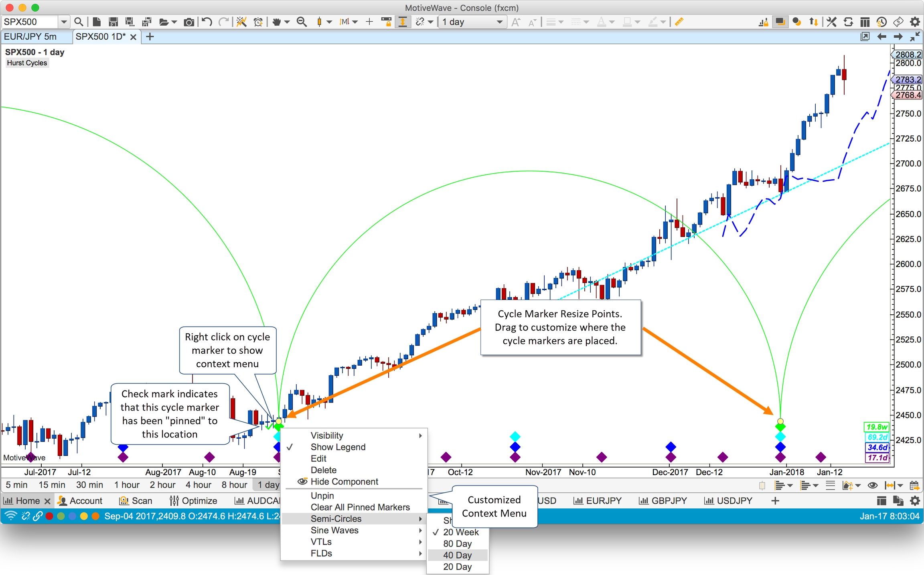Select Delete in the context menu

pos(323,470)
